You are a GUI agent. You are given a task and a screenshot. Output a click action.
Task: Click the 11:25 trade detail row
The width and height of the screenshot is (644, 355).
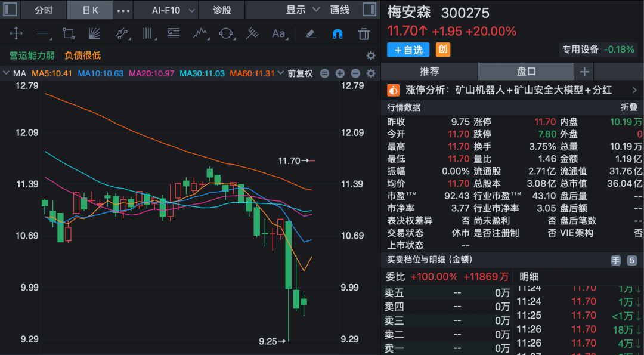(578, 316)
